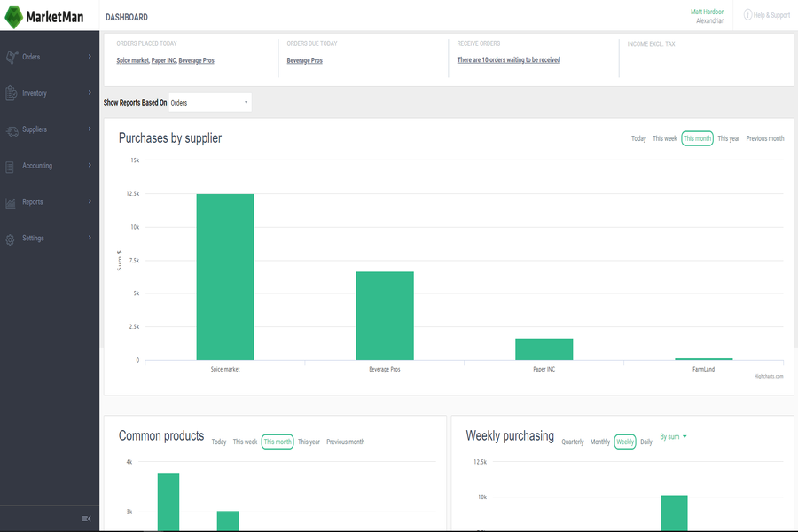This screenshot has height=532, width=798.
Task: Click the Settings gear icon
Action: tap(11, 239)
